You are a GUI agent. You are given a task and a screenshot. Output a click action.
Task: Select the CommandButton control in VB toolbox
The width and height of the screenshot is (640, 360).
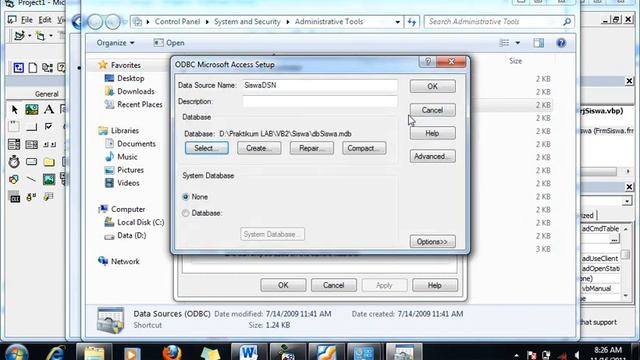pos(31,127)
